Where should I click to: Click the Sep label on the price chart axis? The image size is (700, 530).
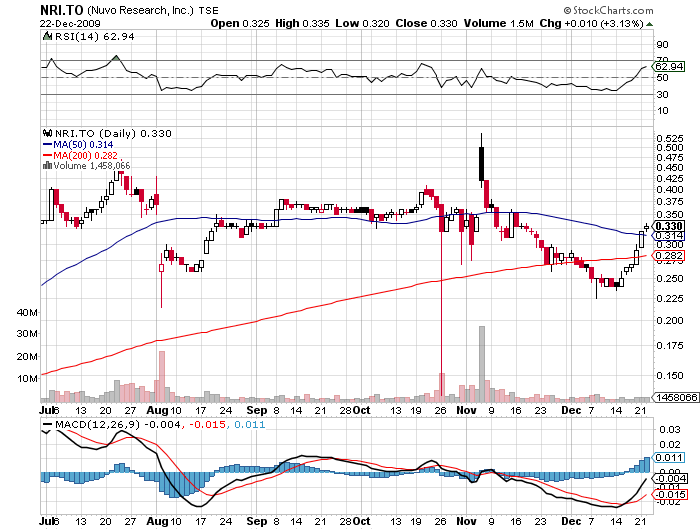pyautogui.click(x=257, y=410)
